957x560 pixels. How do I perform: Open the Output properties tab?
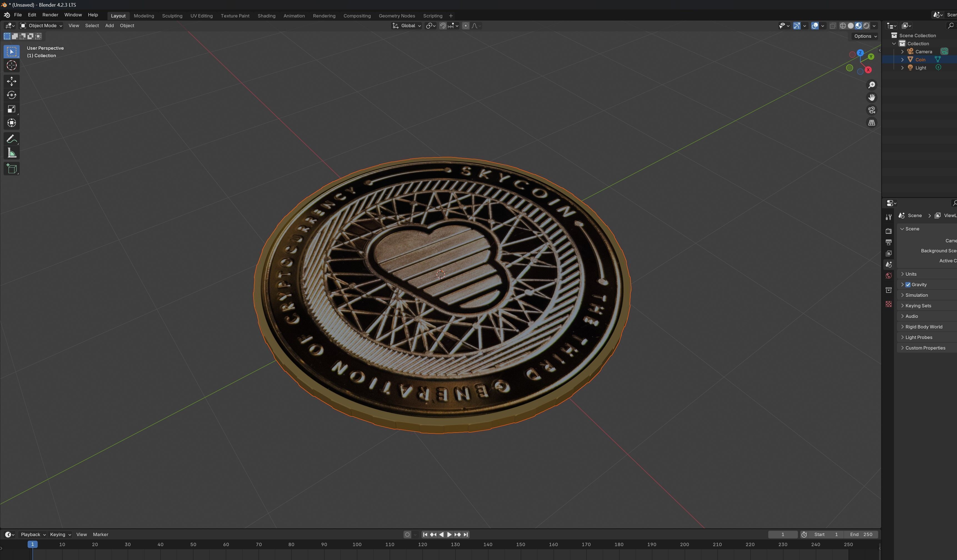[888, 242]
